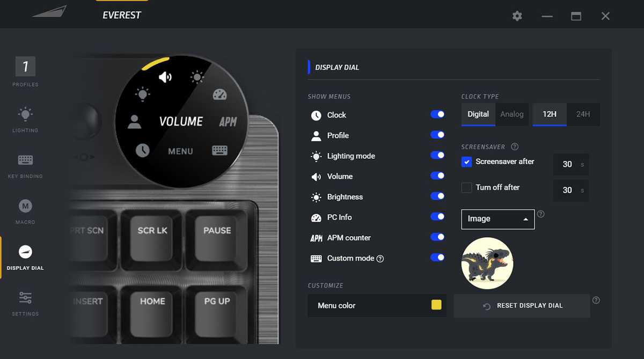Turn off the APM counter toggle
The image size is (644, 359).
[437, 237]
